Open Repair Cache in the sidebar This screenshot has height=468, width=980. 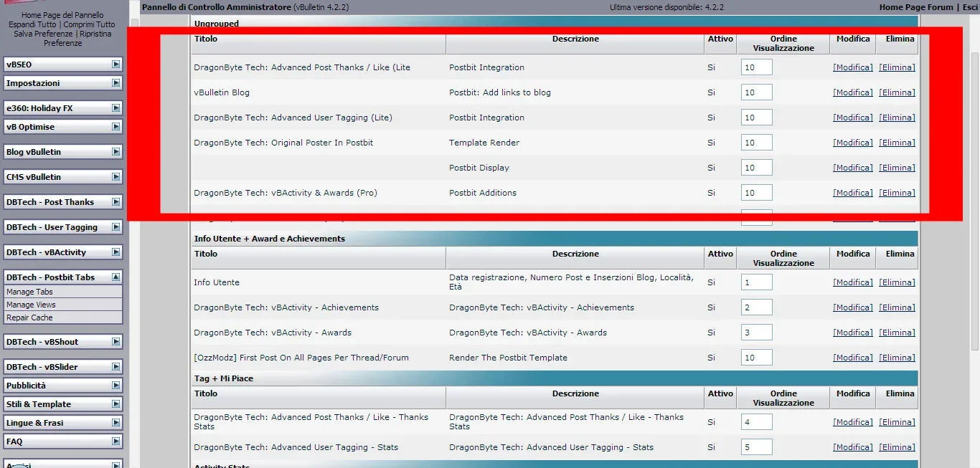tap(29, 318)
